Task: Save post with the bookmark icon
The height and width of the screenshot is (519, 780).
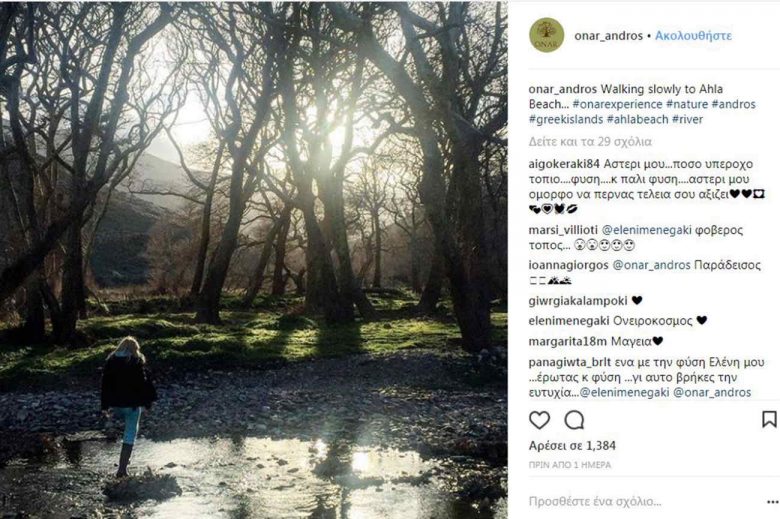Action: pyautogui.click(x=768, y=420)
